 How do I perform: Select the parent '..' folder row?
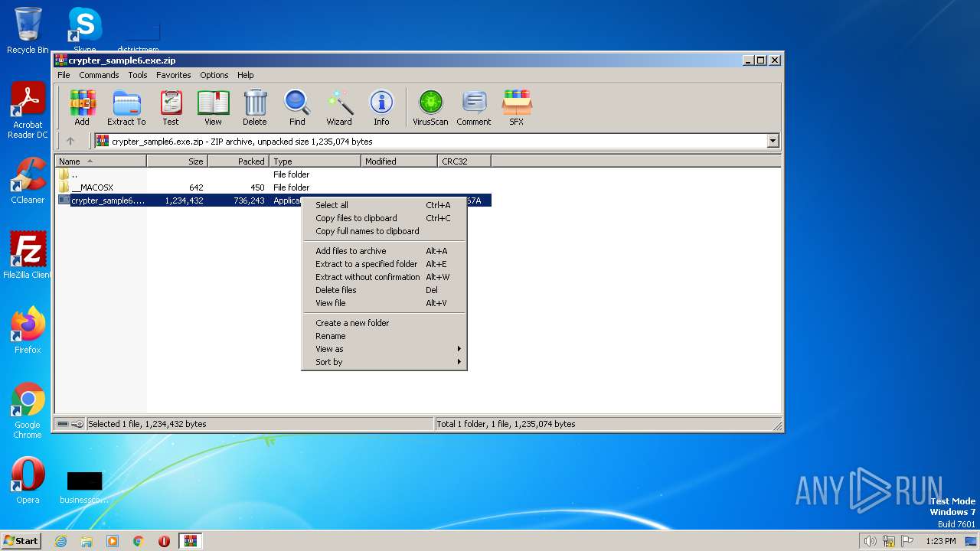click(274, 174)
